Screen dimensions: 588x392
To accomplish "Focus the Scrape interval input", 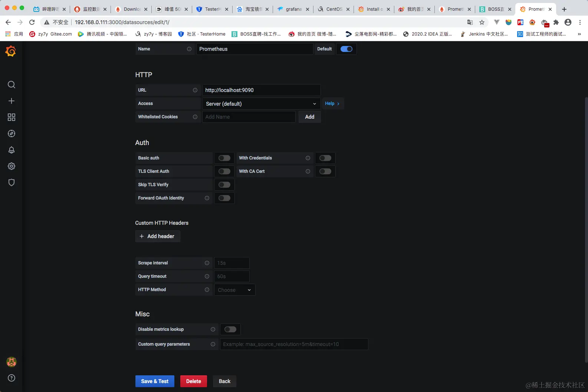I will (x=232, y=263).
